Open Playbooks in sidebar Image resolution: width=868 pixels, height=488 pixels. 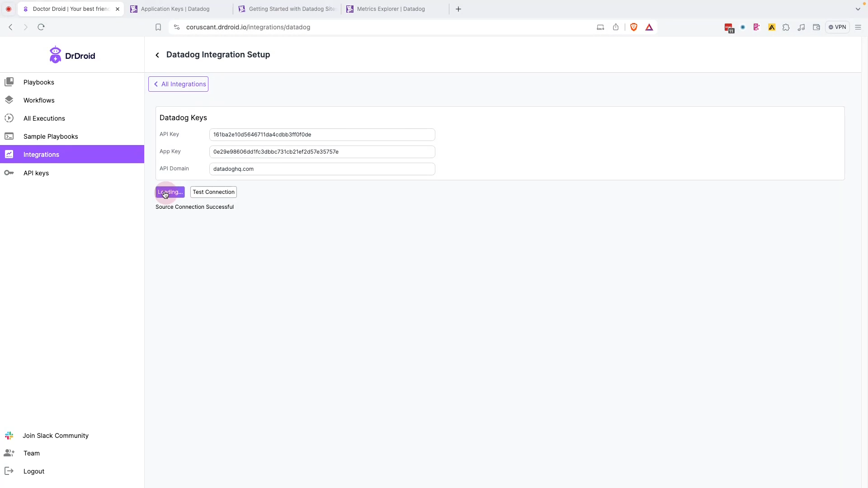pos(72,82)
